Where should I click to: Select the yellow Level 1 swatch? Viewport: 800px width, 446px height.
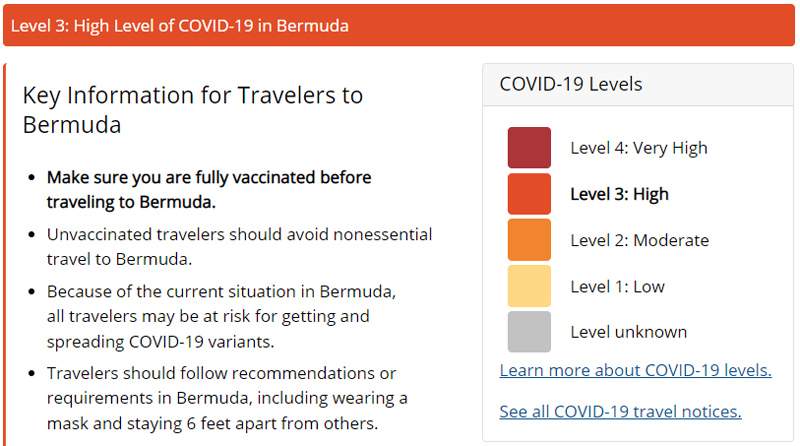(528, 286)
